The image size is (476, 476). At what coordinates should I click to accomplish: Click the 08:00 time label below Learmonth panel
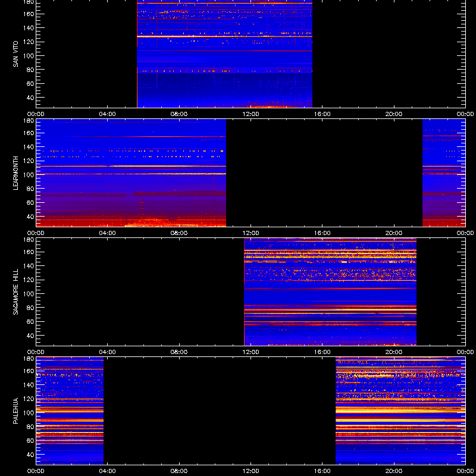tap(179, 233)
